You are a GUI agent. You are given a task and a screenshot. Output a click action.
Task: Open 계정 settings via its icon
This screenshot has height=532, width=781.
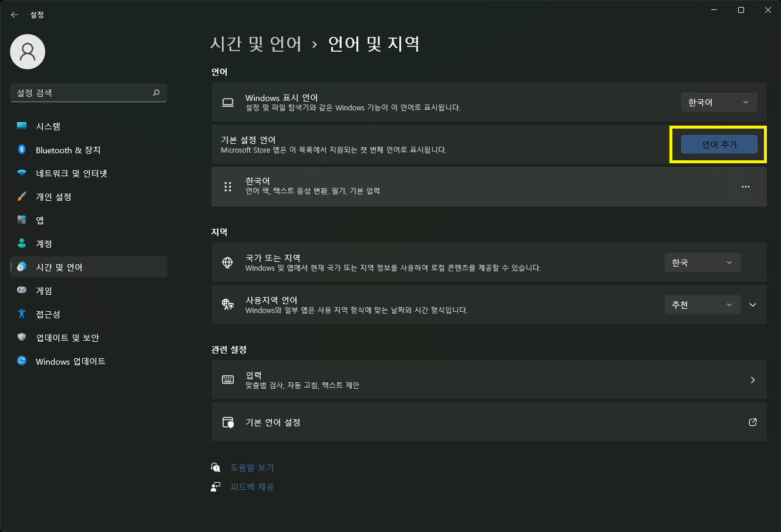[21, 244]
